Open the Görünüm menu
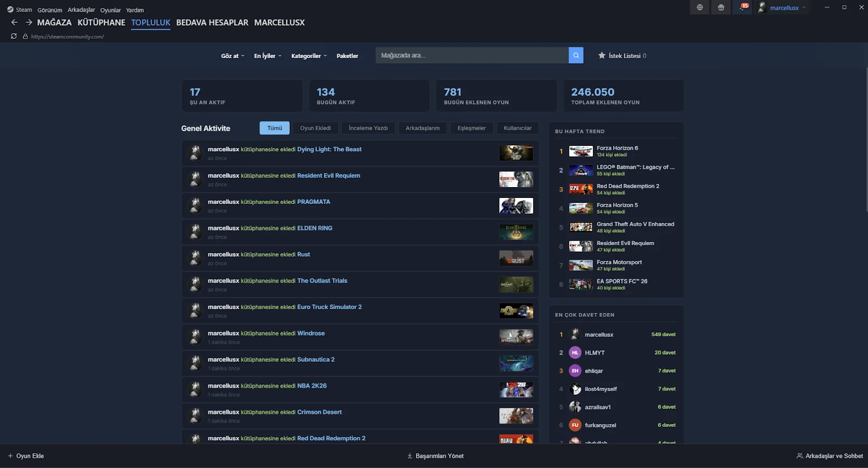The width and height of the screenshot is (868, 468). point(50,10)
